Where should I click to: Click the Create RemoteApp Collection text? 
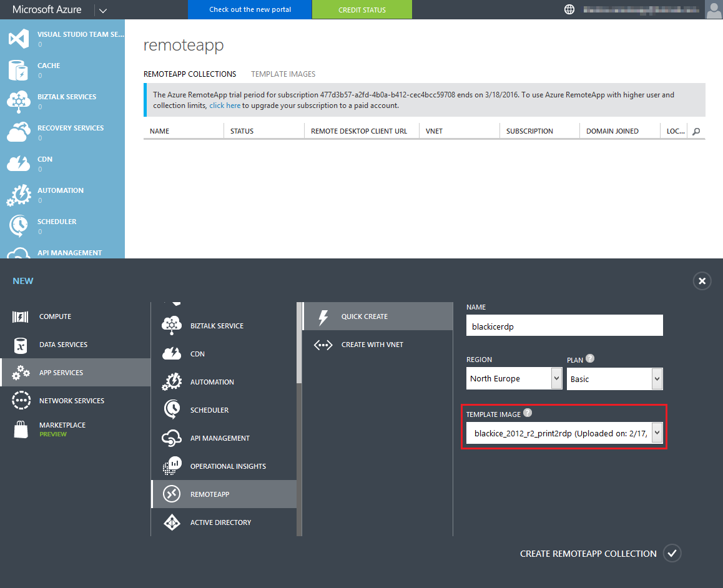tap(588, 554)
